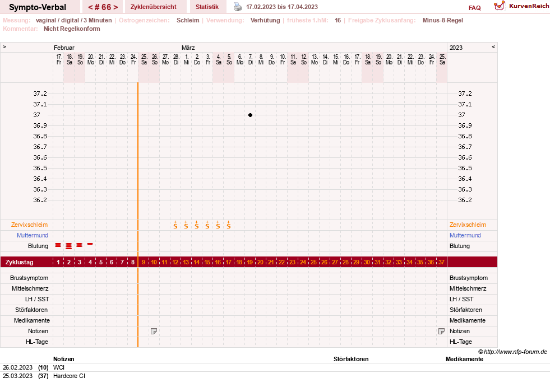Click the temperature point at 37.0
550x392 pixels.
tap(250, 115)
